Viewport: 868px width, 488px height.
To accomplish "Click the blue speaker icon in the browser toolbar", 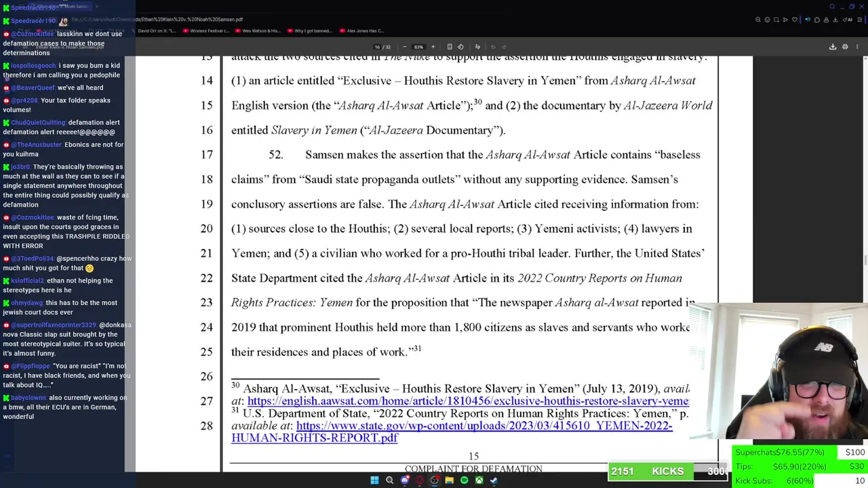I will click(x=808, y=20).
